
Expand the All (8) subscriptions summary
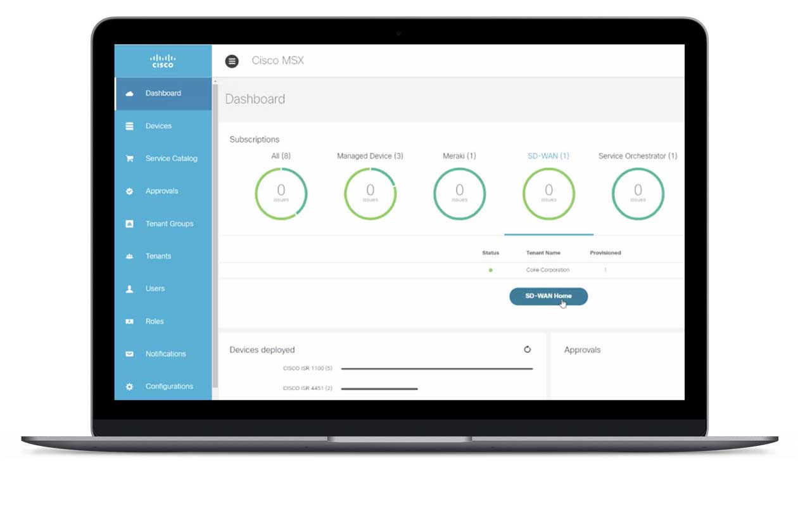(281, 156)
